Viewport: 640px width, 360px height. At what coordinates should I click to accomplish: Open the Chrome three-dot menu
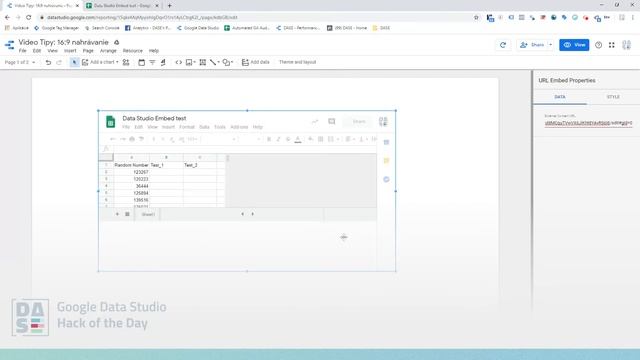pos(633,18)
